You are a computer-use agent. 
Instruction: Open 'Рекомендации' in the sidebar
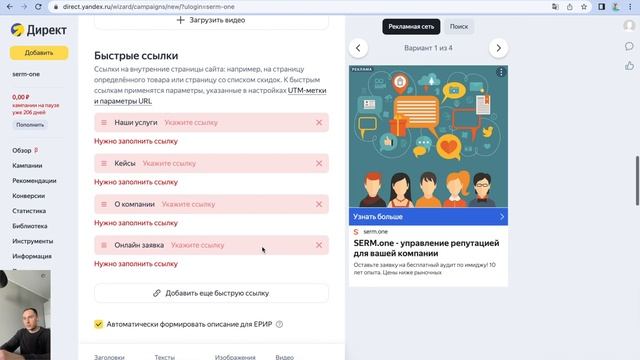[34, 180]
